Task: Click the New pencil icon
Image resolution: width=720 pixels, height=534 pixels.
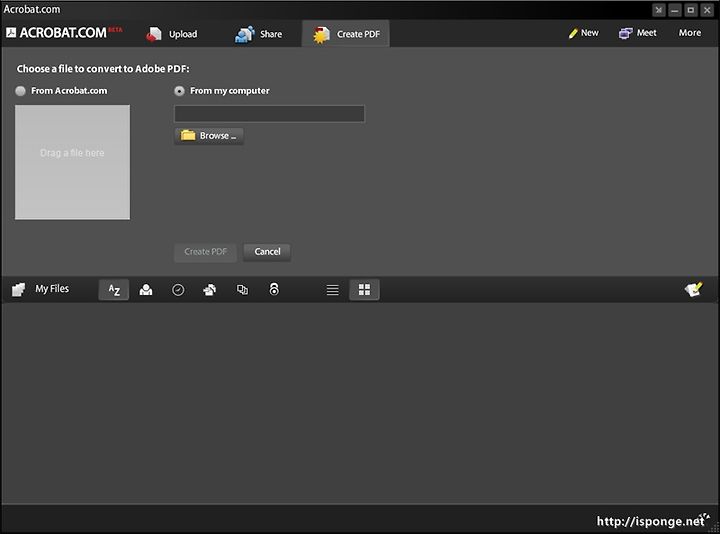Action: click(x=573, y=34)
